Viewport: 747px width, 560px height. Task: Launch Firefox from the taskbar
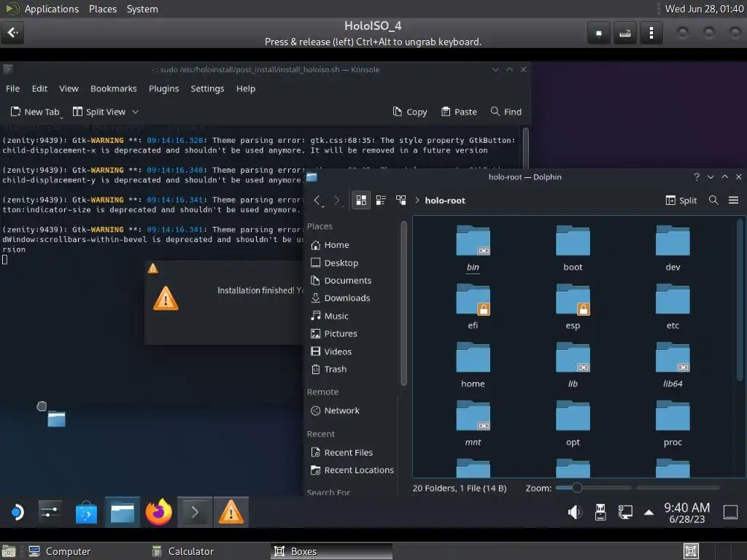pos(158,513)
